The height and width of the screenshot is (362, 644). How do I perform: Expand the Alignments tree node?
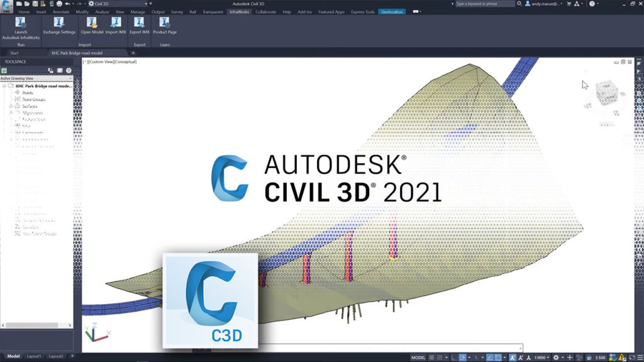11,112
